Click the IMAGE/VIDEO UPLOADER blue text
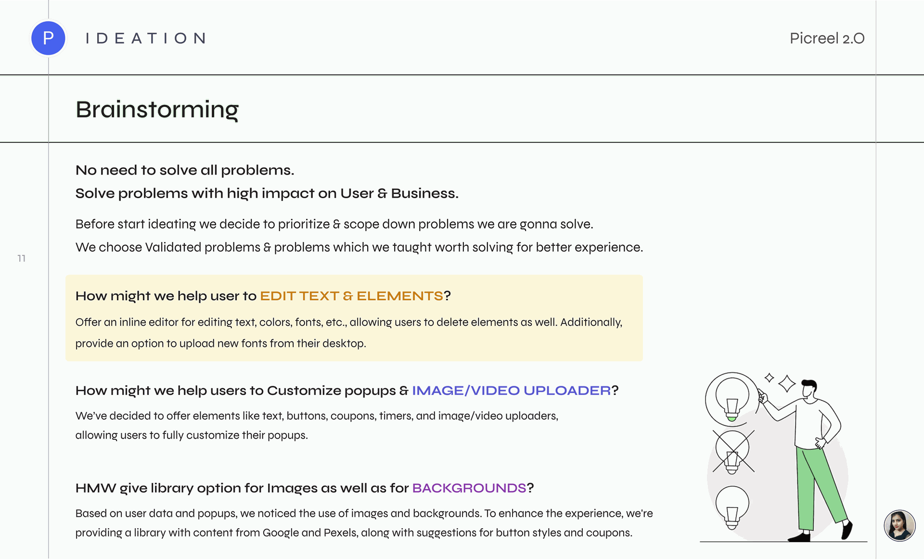Screen dimensions: 924x560 511,390
